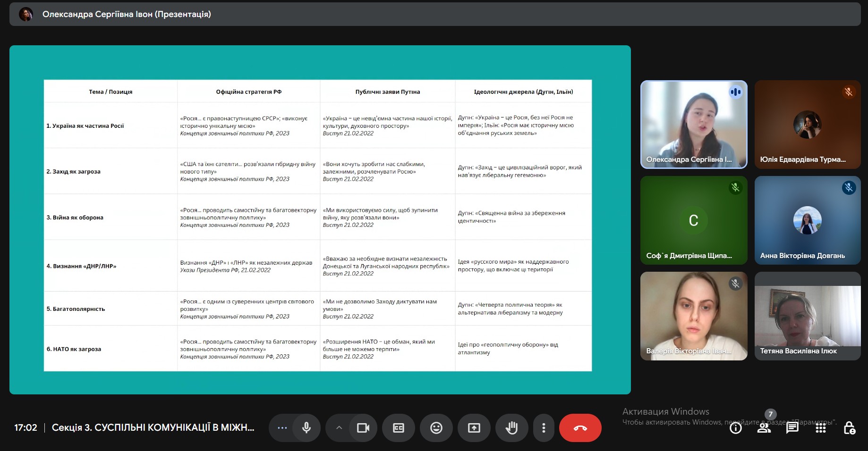Viewport: 868px width, 451px height.
Task: Open the left three-dots audio options
Action: [282, 428]
